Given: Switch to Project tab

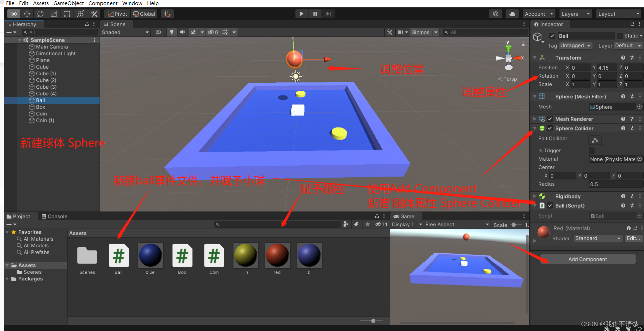Looking at the screenshot, I should (18, 216).
